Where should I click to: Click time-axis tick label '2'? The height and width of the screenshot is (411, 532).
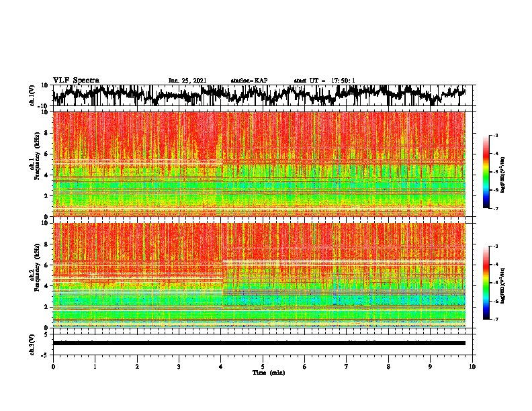137,367
